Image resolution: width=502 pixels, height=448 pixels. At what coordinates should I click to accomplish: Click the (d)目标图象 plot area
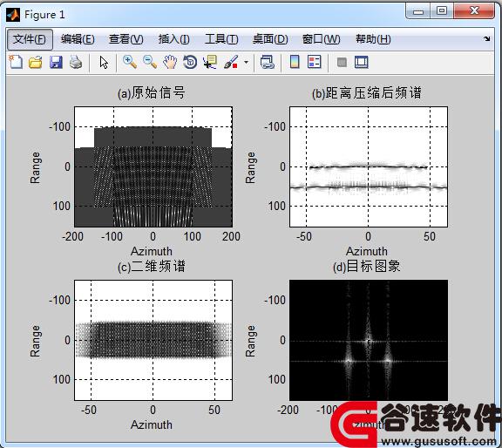[x=369, y=340]
